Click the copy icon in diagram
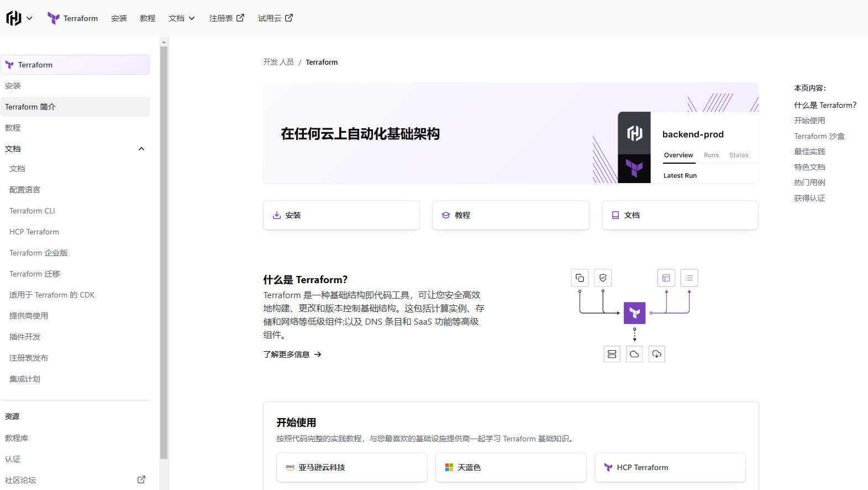This screenshot has width=868, height=490. click(x=580, y=278)
